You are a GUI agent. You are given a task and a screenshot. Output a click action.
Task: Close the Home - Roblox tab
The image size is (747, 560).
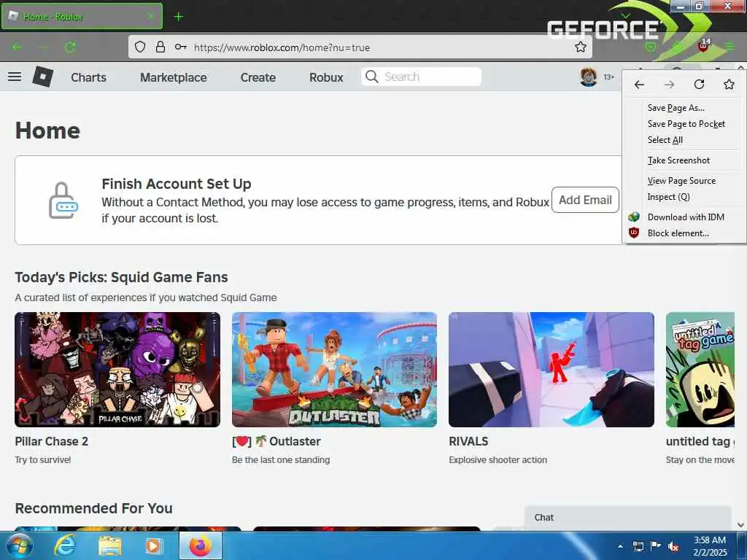tap(150, 16)
